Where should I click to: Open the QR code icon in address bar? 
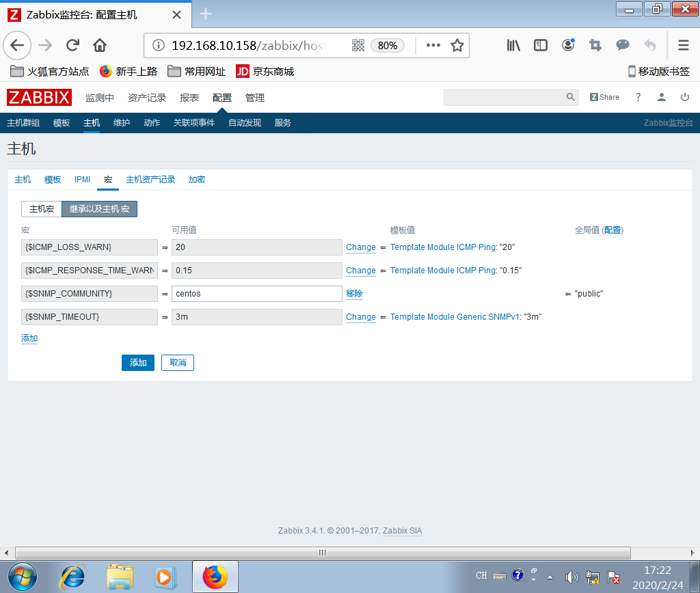pos(358,45)
